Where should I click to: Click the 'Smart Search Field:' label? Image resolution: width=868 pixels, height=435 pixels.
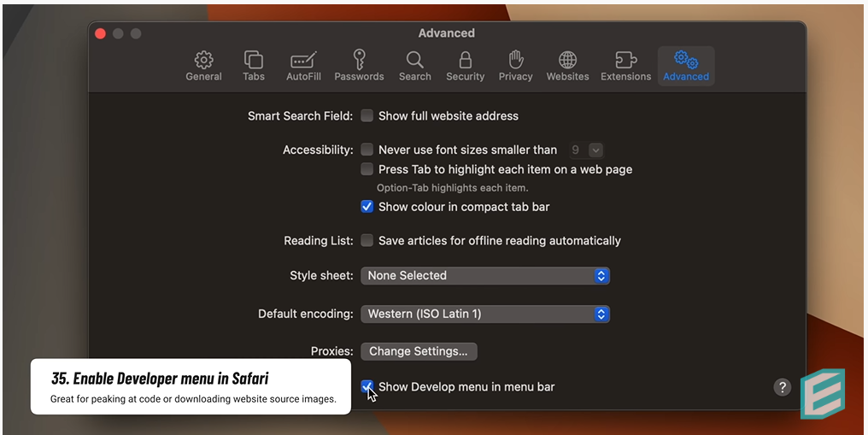pyautogui.click(x=300, y=116)
